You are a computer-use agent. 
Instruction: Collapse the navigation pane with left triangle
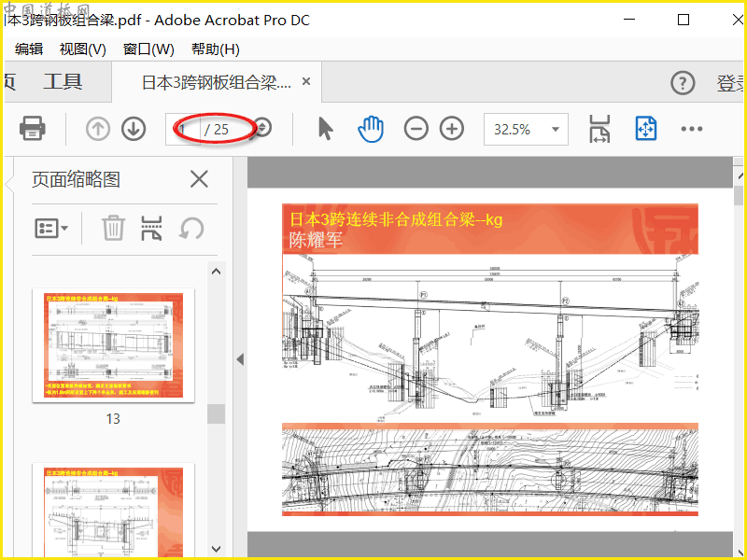click(240, 359)
